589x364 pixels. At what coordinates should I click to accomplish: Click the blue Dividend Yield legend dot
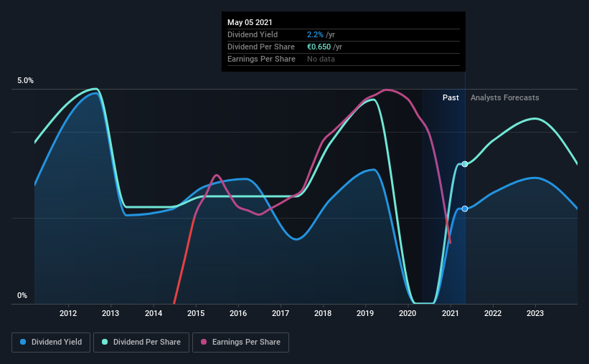[x=23, y=342]
